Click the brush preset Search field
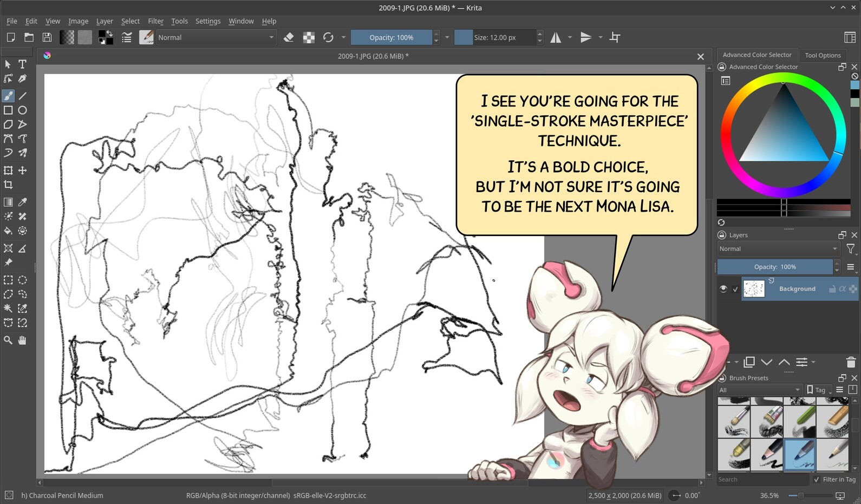The width and height of the screenshot is (861, 504). (x=762, y=479)
